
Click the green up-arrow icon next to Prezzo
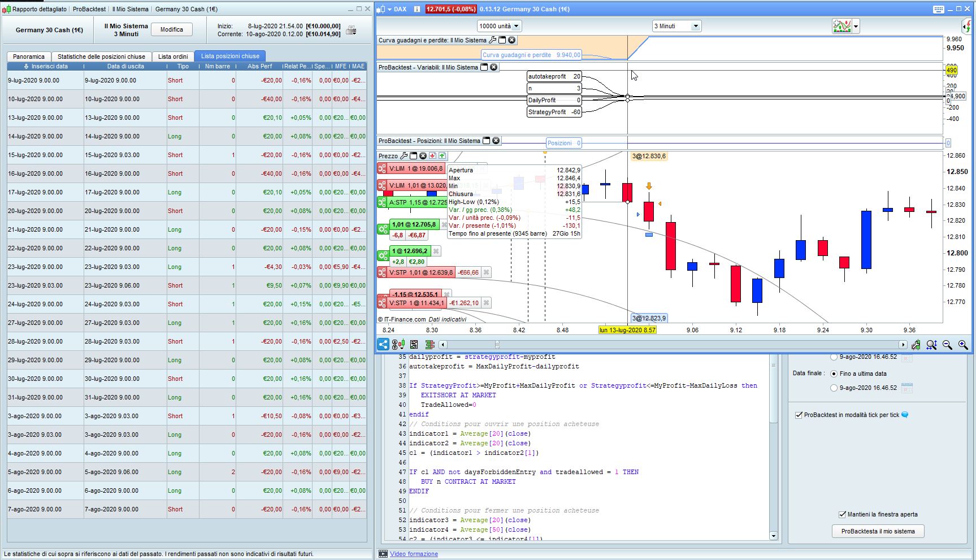click(442, 156)
